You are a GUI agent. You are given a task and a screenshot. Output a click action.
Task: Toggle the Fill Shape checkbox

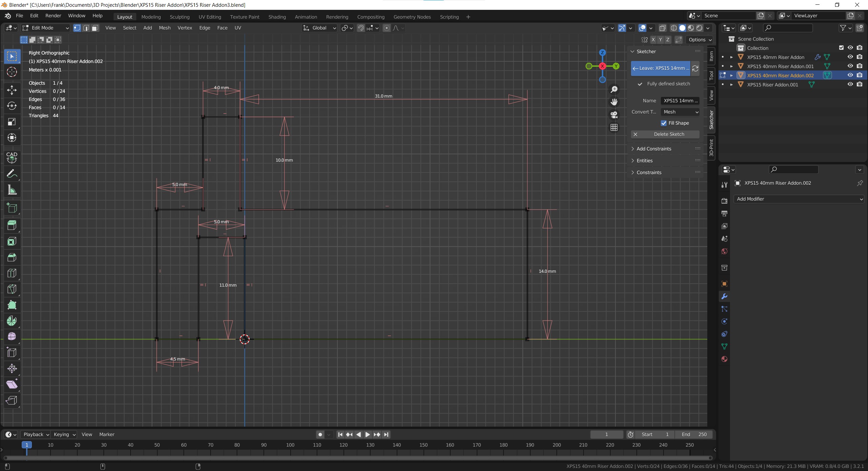[x=664, y=123]
